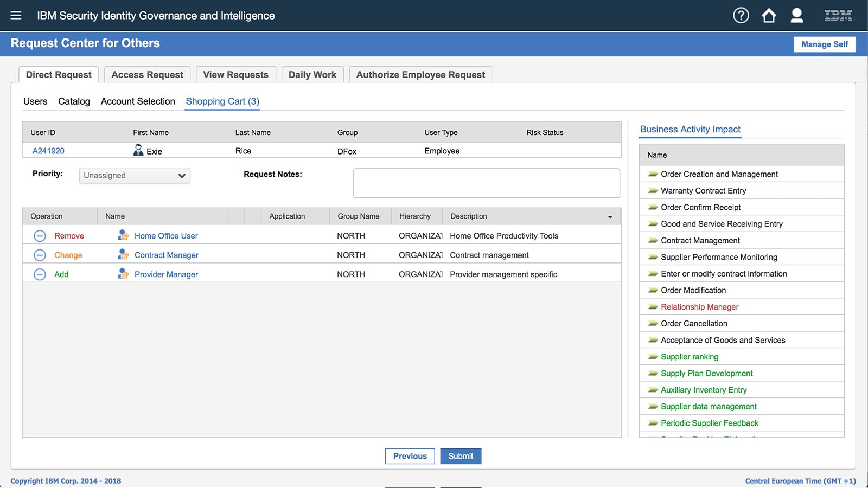Click the Central European Time footer text
Image resolution: width=868 pixels, height=488 pixels.
point(800,481)
